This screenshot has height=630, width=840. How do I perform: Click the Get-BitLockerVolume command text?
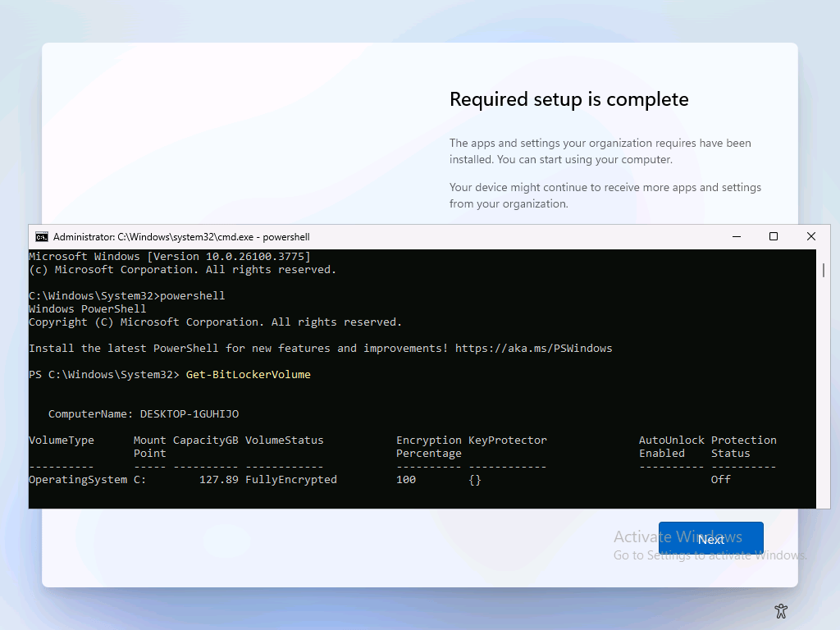click(x=249, y=375)
